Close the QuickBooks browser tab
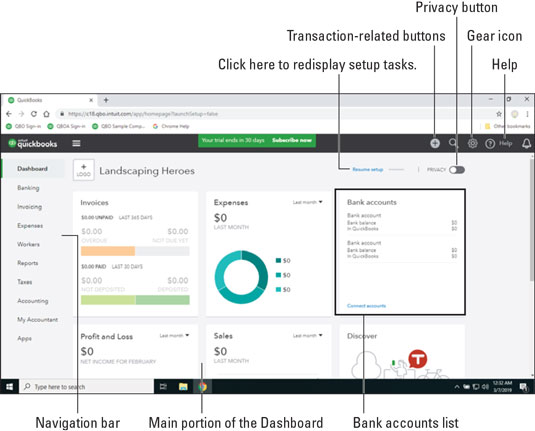The width and height of the screenshot is (535, 431). click(91, 100)
